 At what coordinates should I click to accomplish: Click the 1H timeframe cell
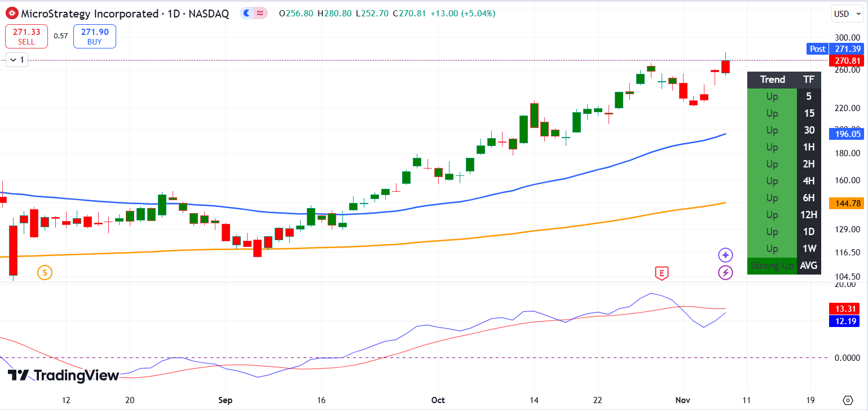(809, 147)
